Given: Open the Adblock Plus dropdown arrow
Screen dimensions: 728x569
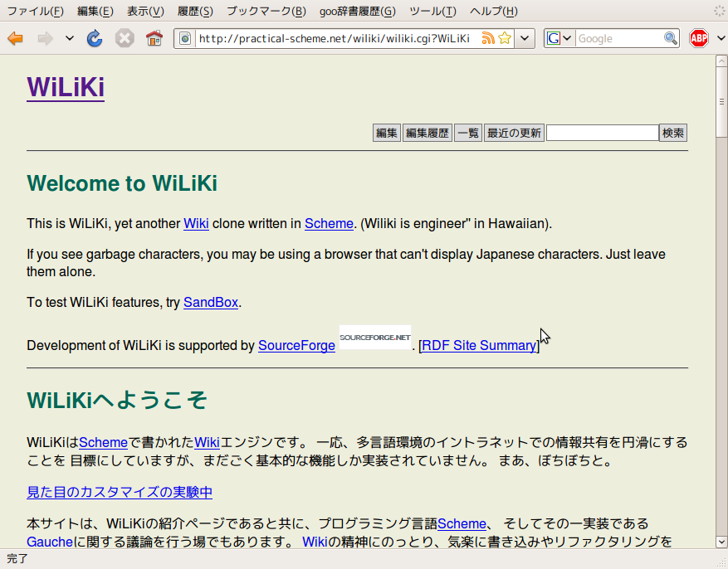Looking at the screenshot, I should point(721,38).
